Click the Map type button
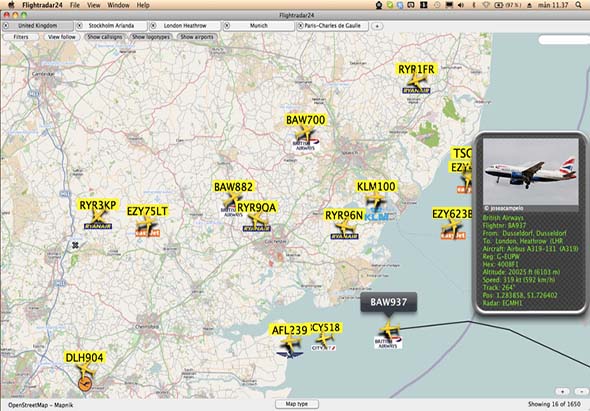The width and height of the screenshot is (590, 411). 297,404
